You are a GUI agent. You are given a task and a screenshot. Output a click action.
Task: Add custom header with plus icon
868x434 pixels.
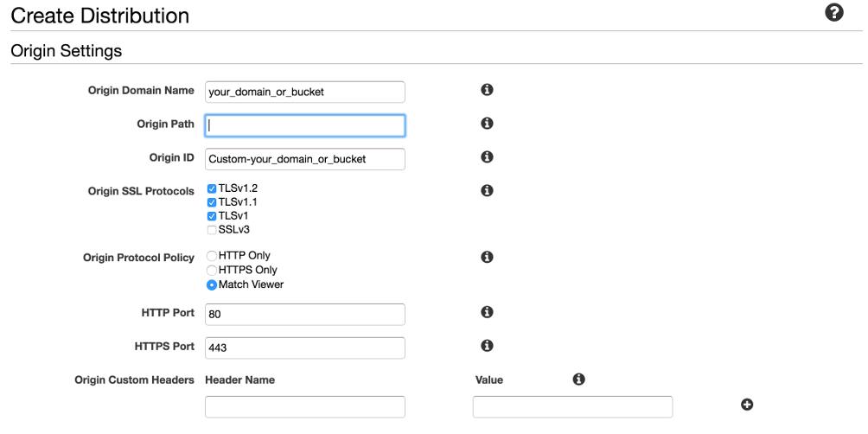click(747, 405)
